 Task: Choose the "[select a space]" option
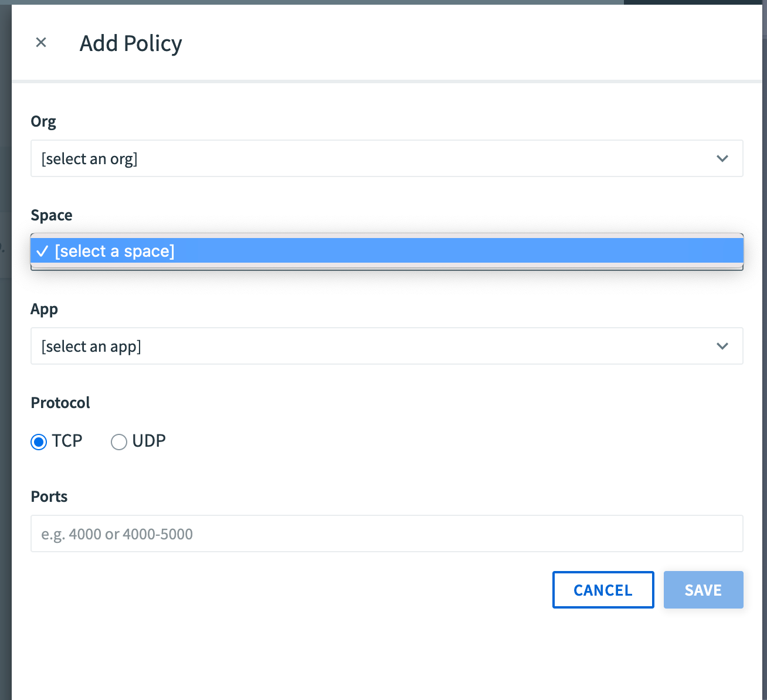[115, 251]
